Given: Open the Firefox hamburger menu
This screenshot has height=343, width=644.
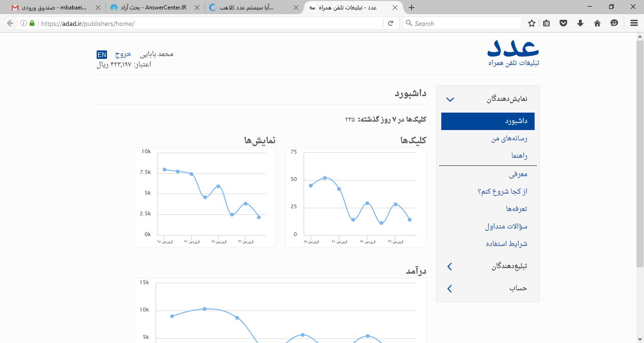Looking at the screenshot, I should point(634,23).
